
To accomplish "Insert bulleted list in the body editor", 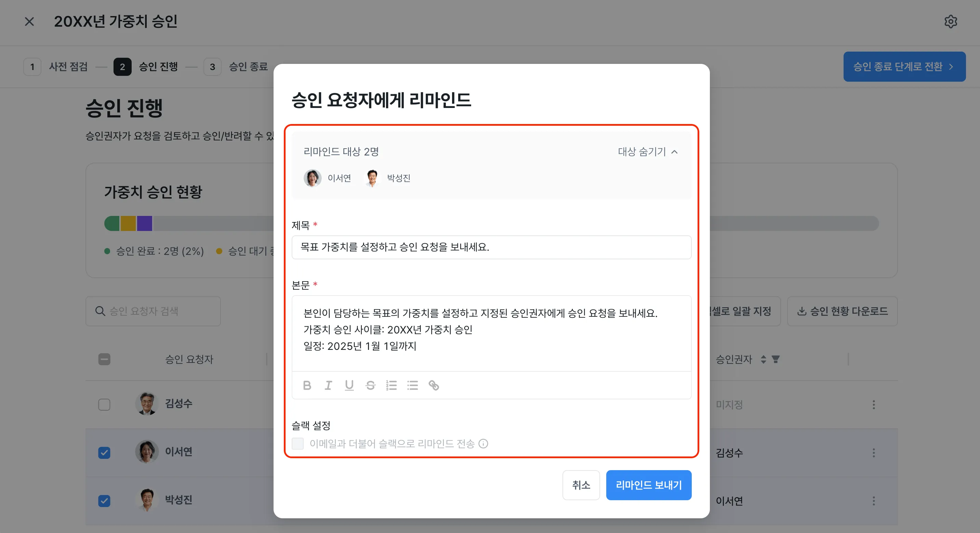I will pyautogui.click(x=412, y=385).
